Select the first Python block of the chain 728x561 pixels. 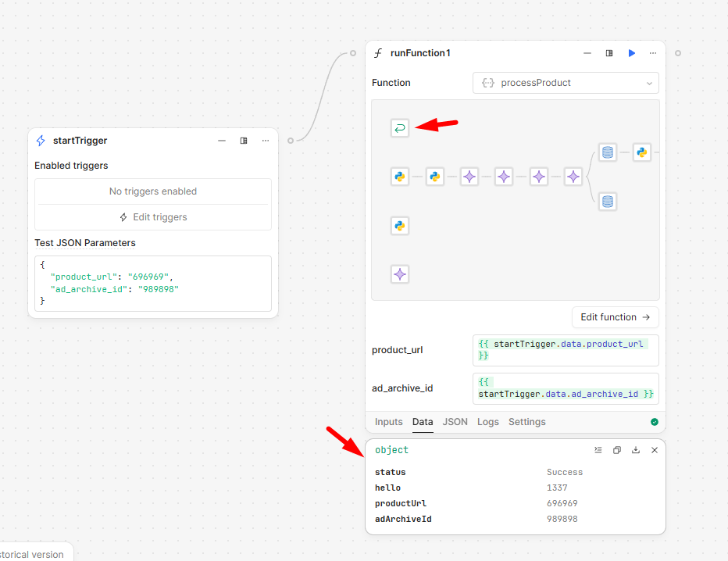(400, 177)
